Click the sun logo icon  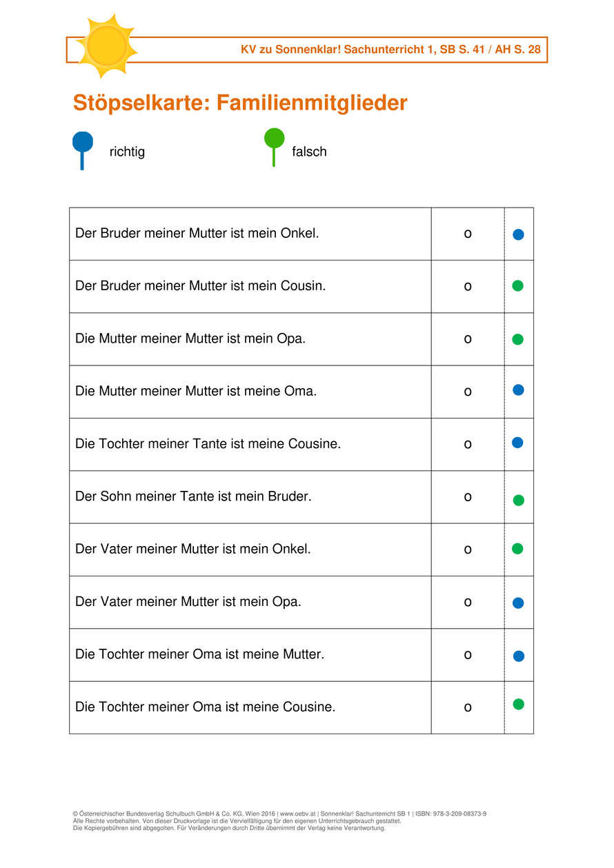point(106,46)
